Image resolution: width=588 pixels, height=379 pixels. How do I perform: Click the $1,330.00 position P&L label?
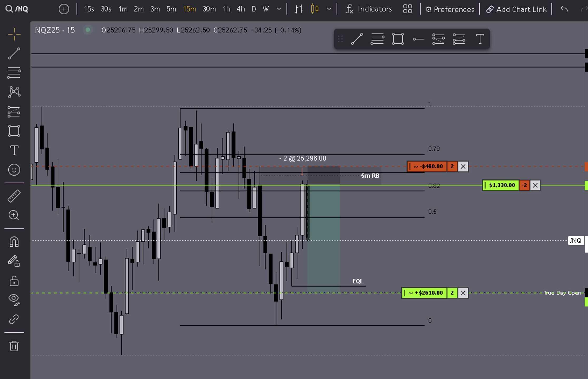[501, 186]
